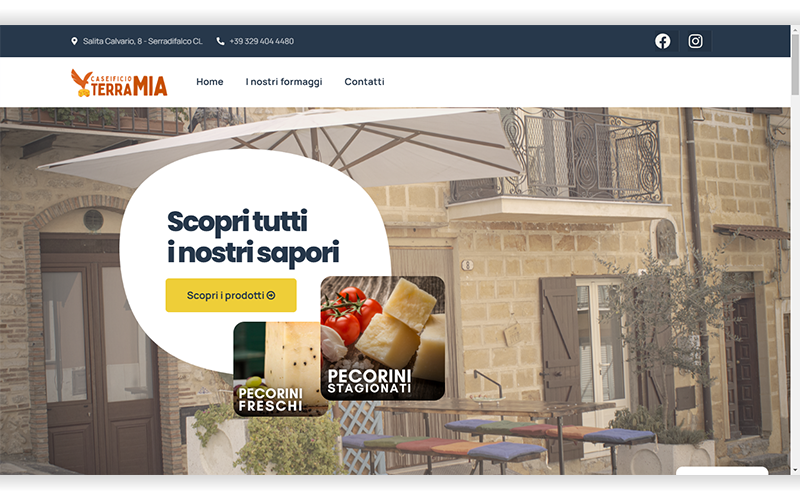Click the scrollbar down arrow
Image resolution: width=800 pixels, height=500 pixels.
click(795, 470)
